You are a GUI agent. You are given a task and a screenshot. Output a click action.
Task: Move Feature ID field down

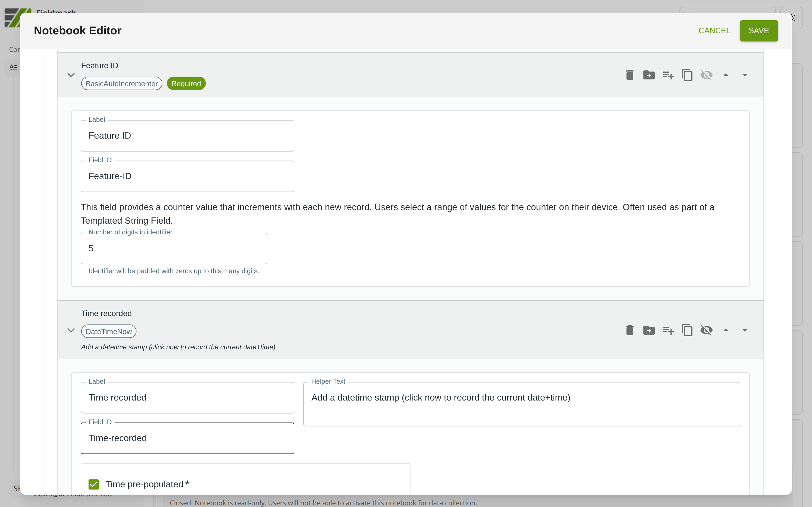[x=745, y=75]
